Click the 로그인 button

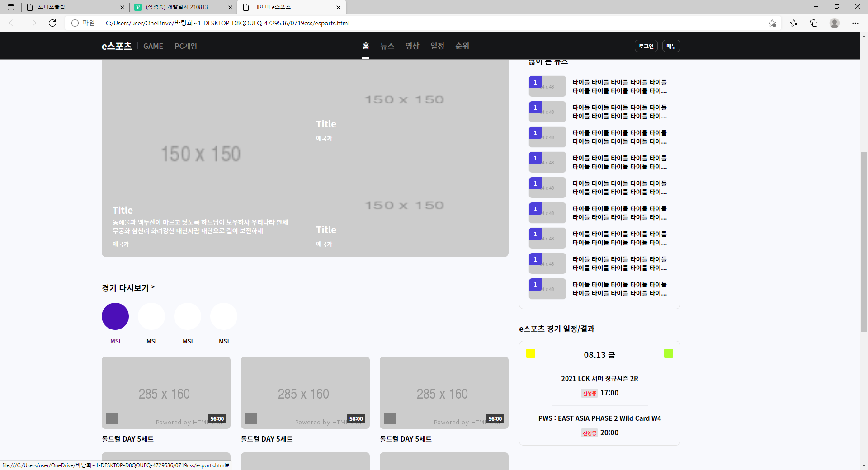coord(646,46)
